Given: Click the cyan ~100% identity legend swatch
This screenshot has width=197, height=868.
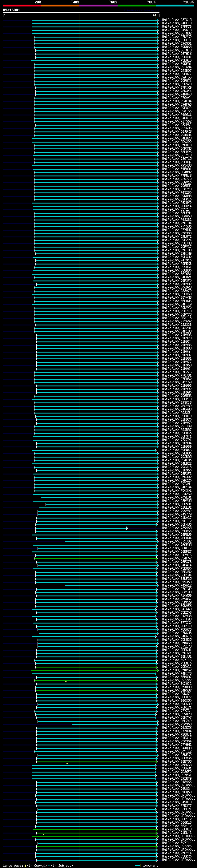Looking at the screenshot, I should click(175, 6).
